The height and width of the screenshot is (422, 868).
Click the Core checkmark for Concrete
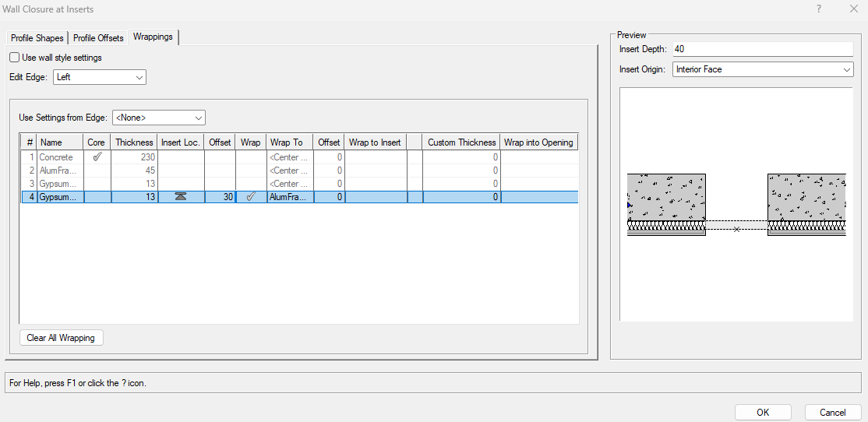[x=97, y=157]
